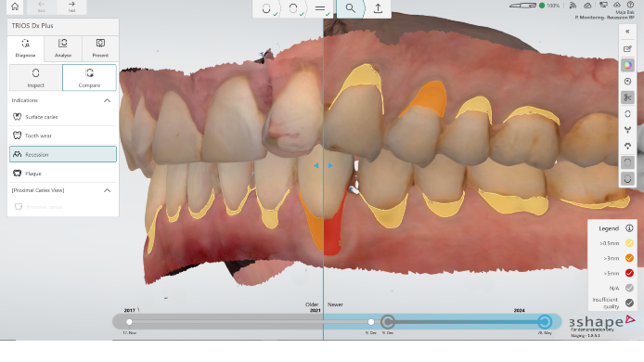The height and width of the screenshot is (362, 644).
Task: Open the annotation note tool
Action: pos(627,49)
